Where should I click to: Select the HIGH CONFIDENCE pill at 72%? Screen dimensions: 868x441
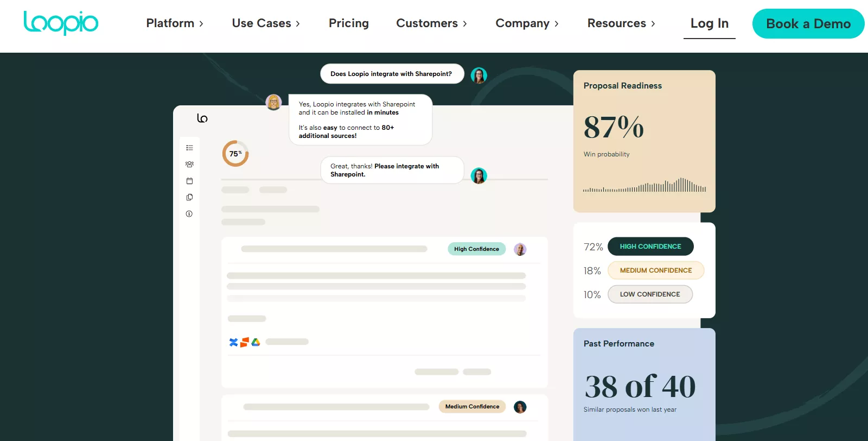(650, 247)
